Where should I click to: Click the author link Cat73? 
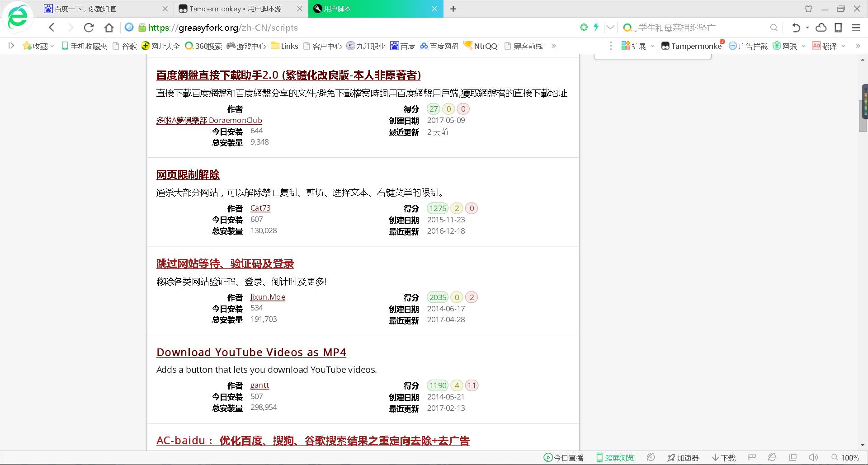(x=260, y=208)
